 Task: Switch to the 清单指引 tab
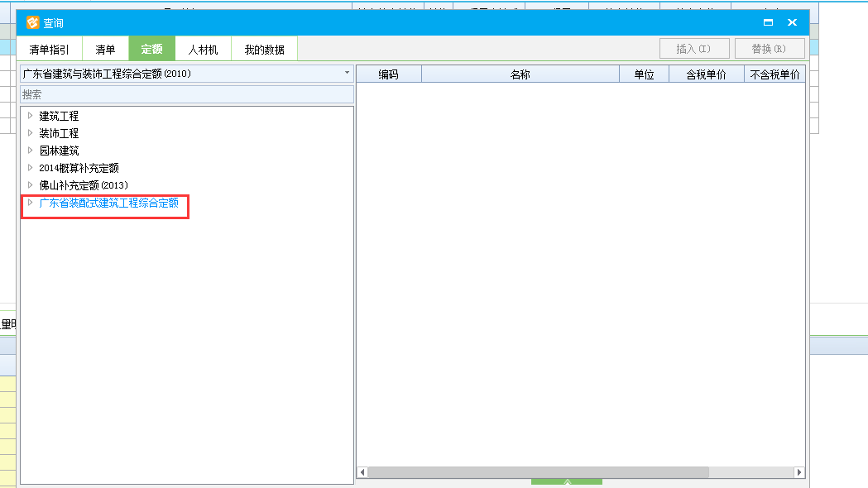[x=50, y=50]
